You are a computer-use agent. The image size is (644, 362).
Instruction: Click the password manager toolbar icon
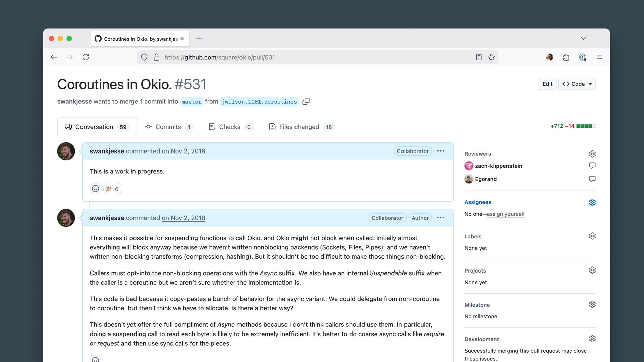pos(583,57)
